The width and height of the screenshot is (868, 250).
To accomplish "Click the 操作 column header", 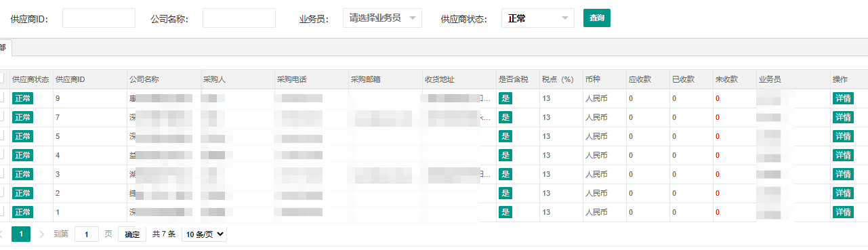I will [849, 79].
